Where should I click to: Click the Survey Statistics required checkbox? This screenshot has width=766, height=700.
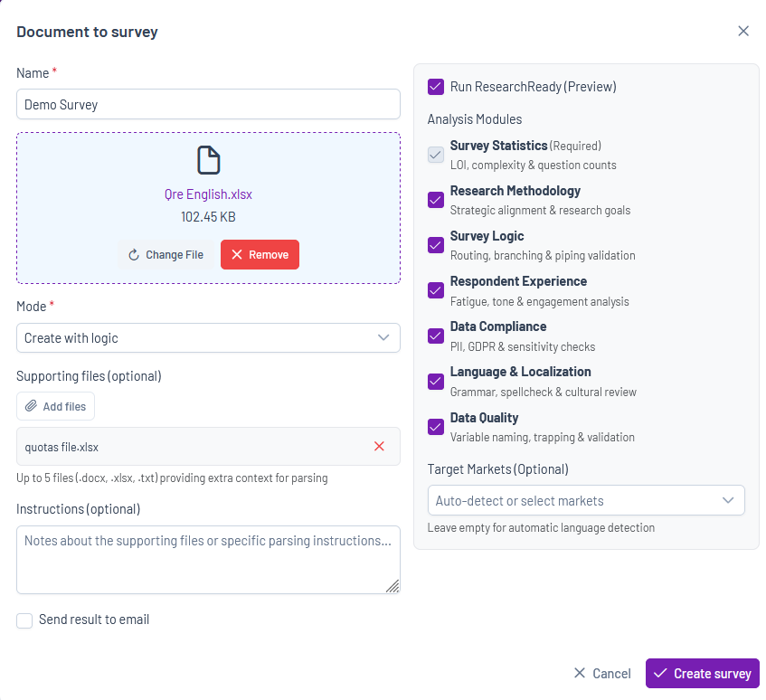point(436,155)
